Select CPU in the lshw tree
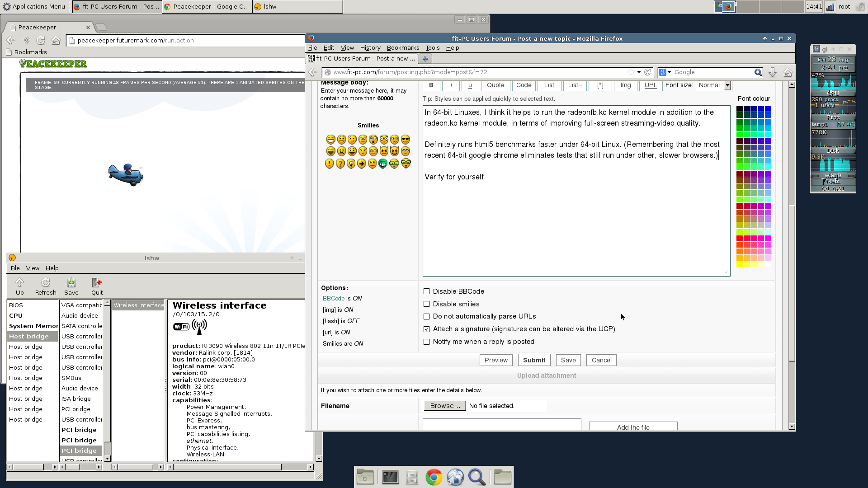 point(16,315)
